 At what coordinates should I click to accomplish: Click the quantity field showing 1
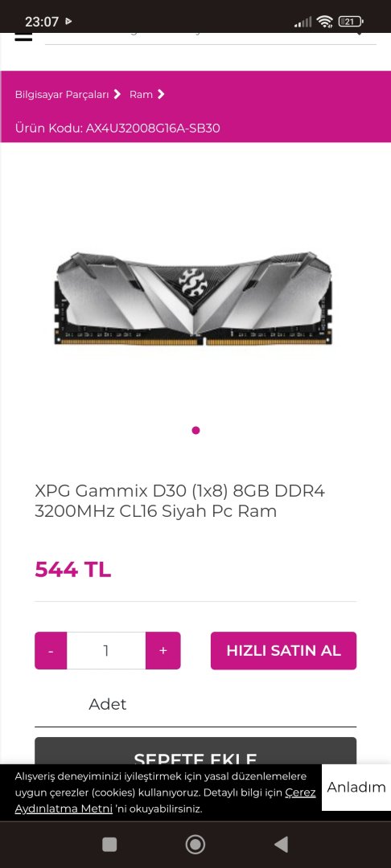coord(106,650)
